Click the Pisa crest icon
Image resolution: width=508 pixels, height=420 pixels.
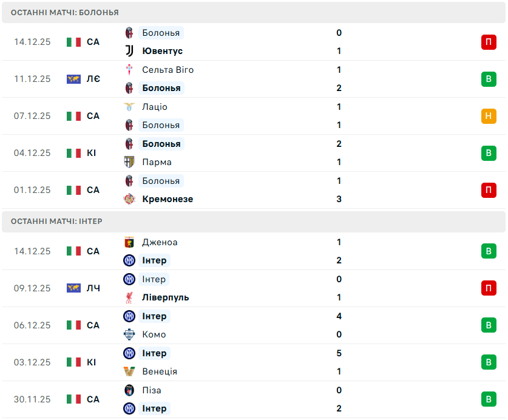(x=129, y=390)
